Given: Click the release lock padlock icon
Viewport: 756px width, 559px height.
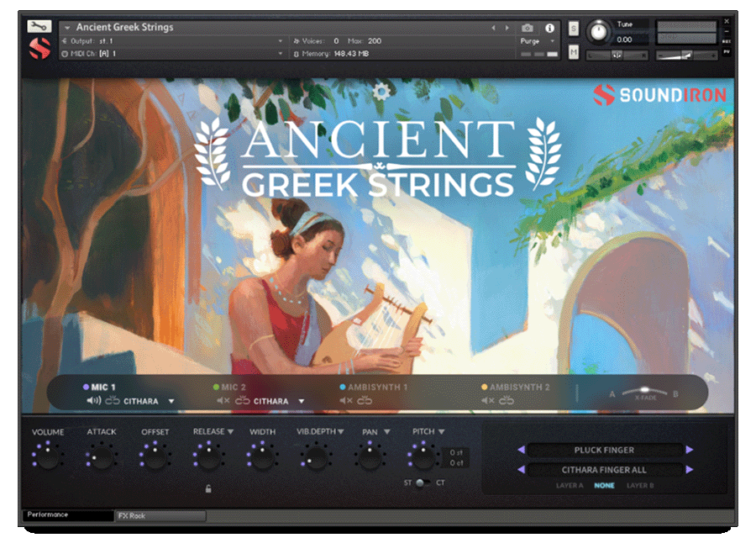Looking at the screenshot, I should [x=208, y=488].
